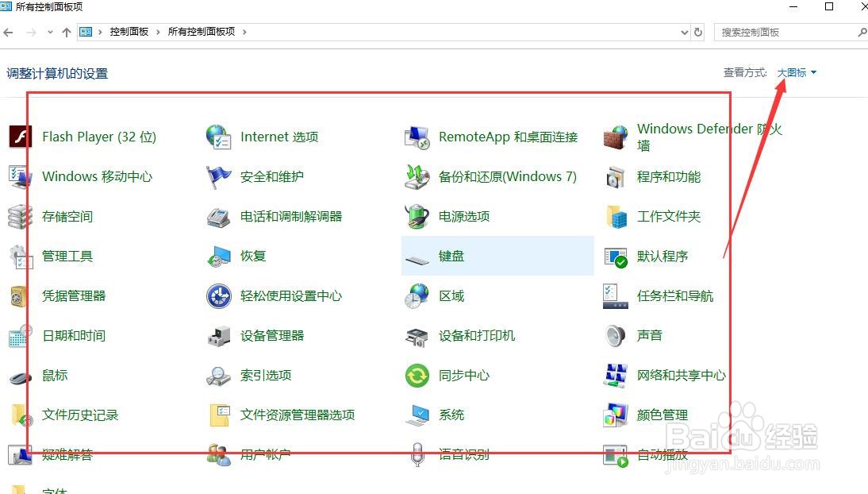Click the 电话和调制解调器 icon
This screenshot has height=494, width=868.
click(218, 217)
